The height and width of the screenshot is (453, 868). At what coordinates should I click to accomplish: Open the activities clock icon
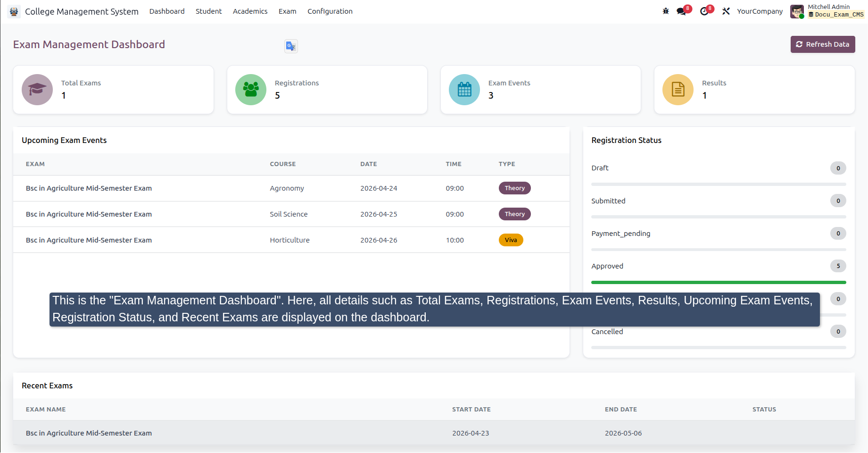(x=704, y=11)
